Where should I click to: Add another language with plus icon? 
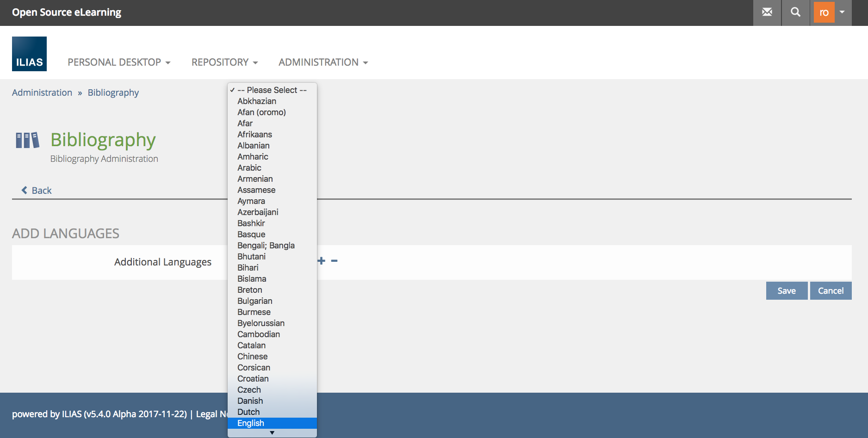(322, 261)
